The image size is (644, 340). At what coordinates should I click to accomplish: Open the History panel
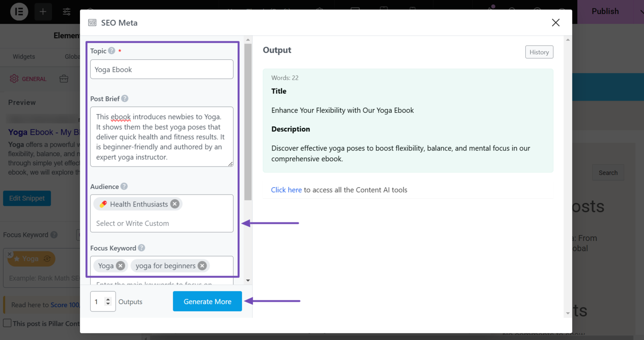tap(539, 52)
